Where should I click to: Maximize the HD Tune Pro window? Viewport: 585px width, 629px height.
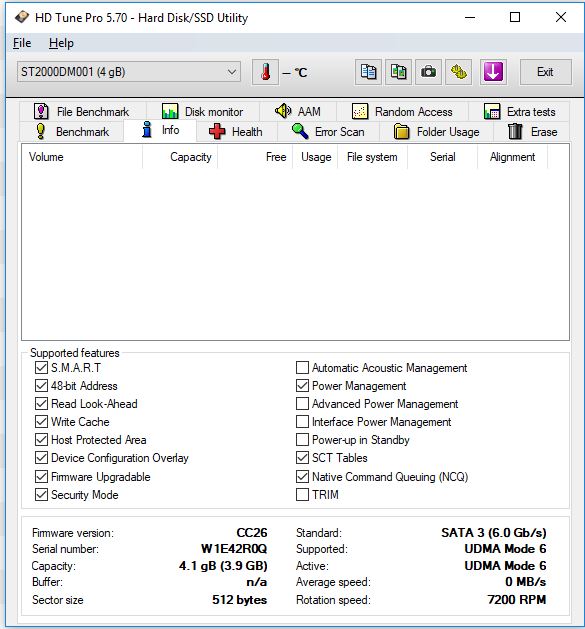point(515,17)
